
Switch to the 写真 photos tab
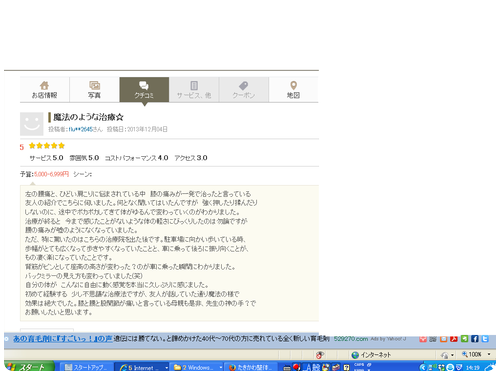(x=94, y=90)
